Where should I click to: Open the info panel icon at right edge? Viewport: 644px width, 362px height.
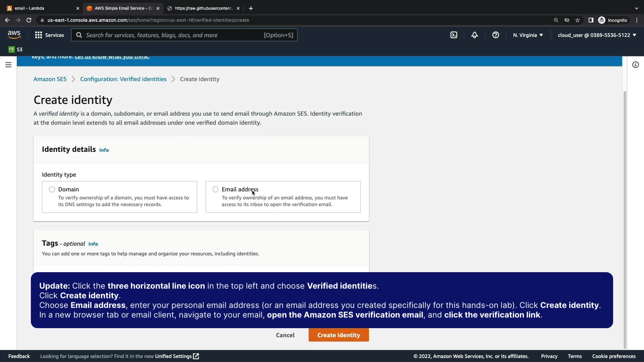pyautogui.click(x=635, y=65)
